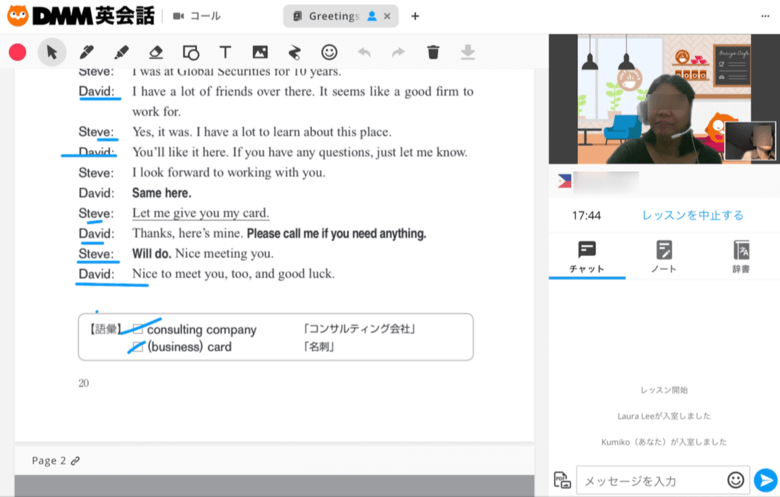Viewport: 780px width, 497px height.
Task: Click the 17:44 lesson timer
Action: tap(586, 215)
